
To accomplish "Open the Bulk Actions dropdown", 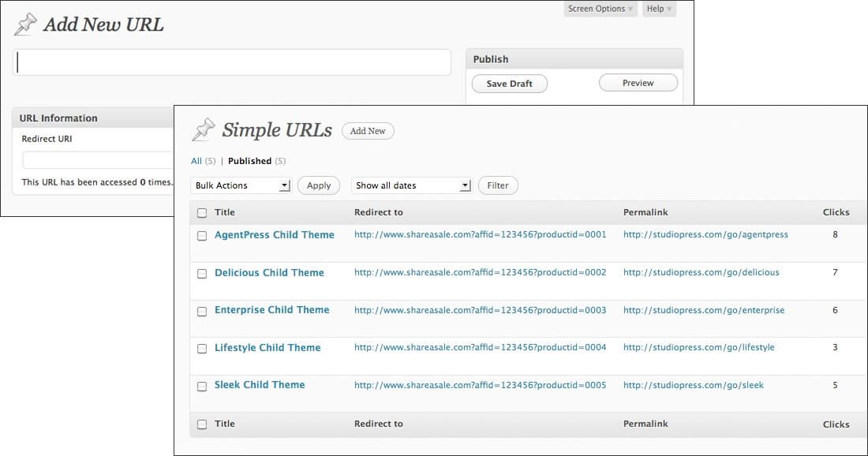I will click(x=241, y=185).
